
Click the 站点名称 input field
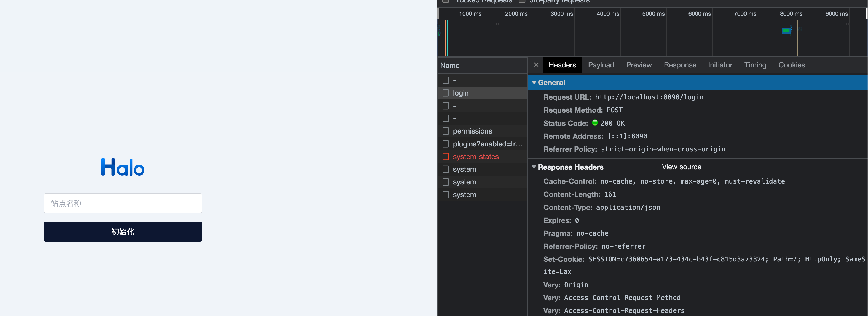point(123,203)
